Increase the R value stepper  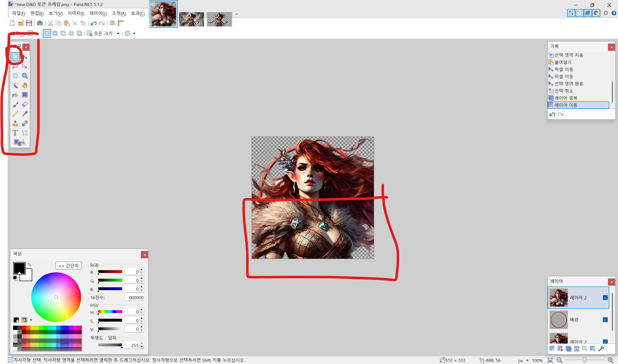tap(142, 270)
